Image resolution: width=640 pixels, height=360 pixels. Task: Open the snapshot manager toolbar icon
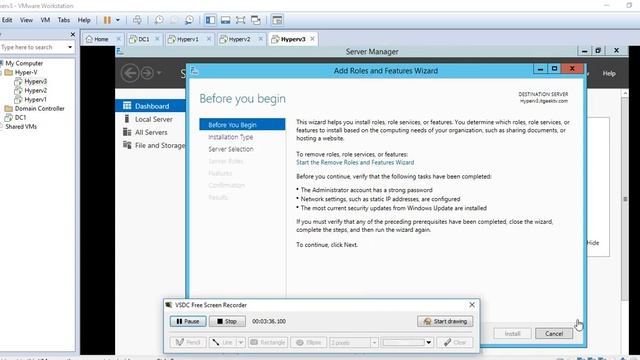pos(190,20)
